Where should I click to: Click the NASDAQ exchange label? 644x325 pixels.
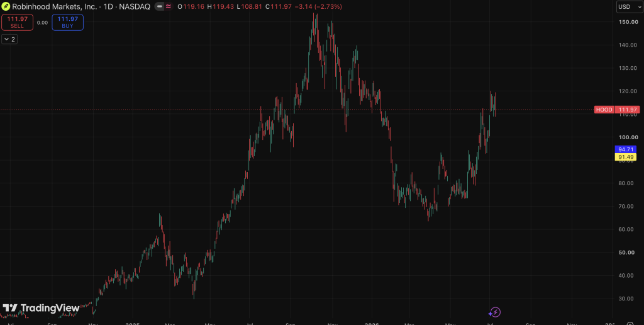[x=135, y=6]
